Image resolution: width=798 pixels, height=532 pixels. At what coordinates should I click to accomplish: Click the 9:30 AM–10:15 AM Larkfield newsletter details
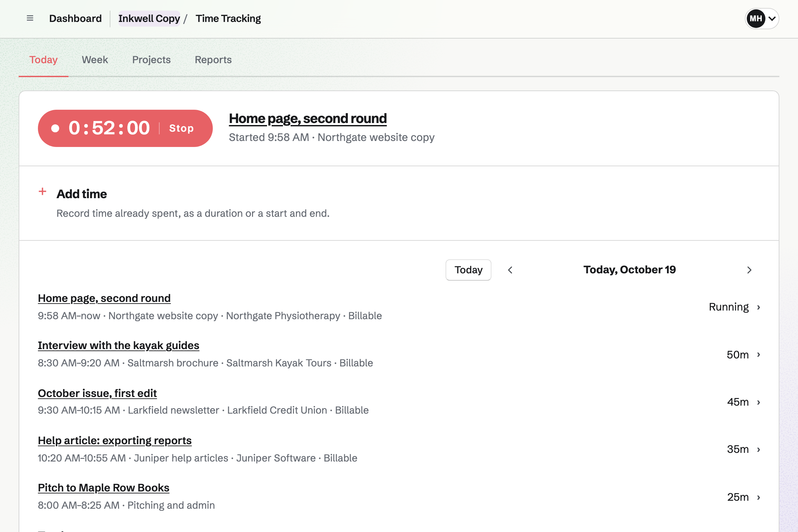point(203,410)
